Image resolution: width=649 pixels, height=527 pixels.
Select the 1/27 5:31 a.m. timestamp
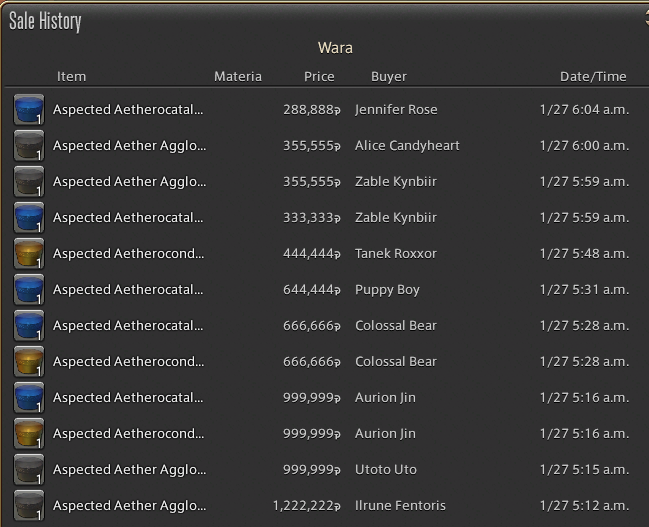point(584,290)
